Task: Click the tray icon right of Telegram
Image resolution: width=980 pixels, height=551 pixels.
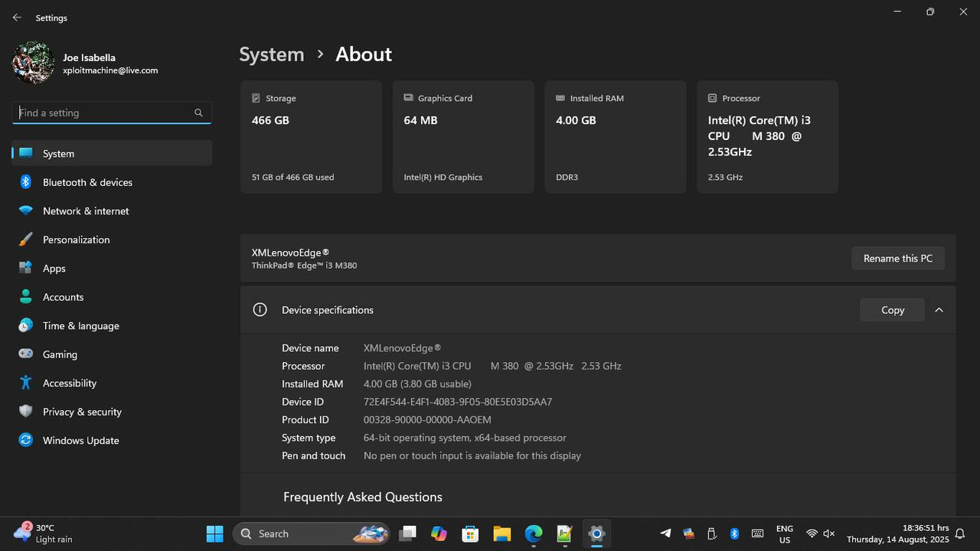Action: [x=688, y=533]
